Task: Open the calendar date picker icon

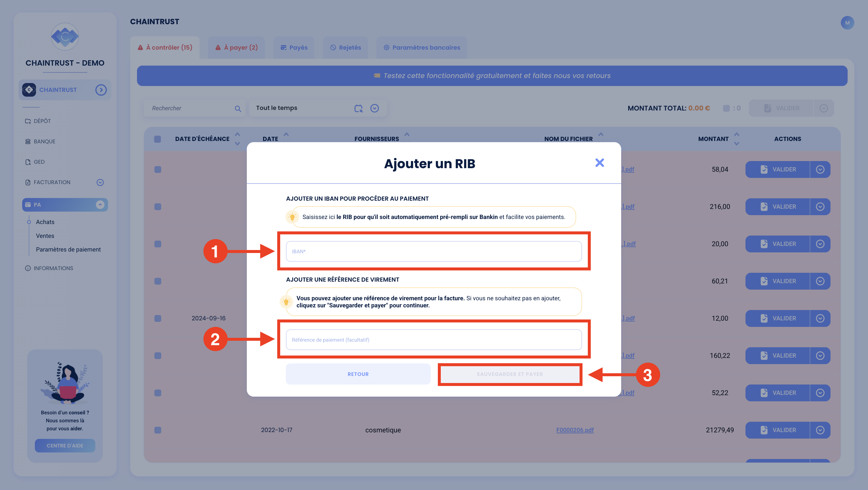Action: 358,108
